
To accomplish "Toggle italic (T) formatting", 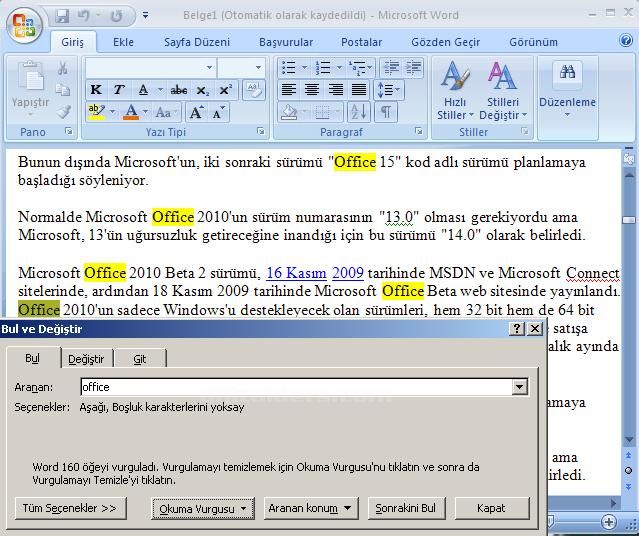I will [x=119, y=90].
